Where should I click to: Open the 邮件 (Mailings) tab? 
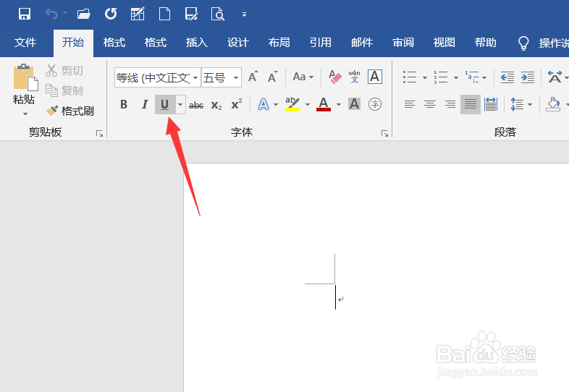pyautogui.click(x=362, y=43)
